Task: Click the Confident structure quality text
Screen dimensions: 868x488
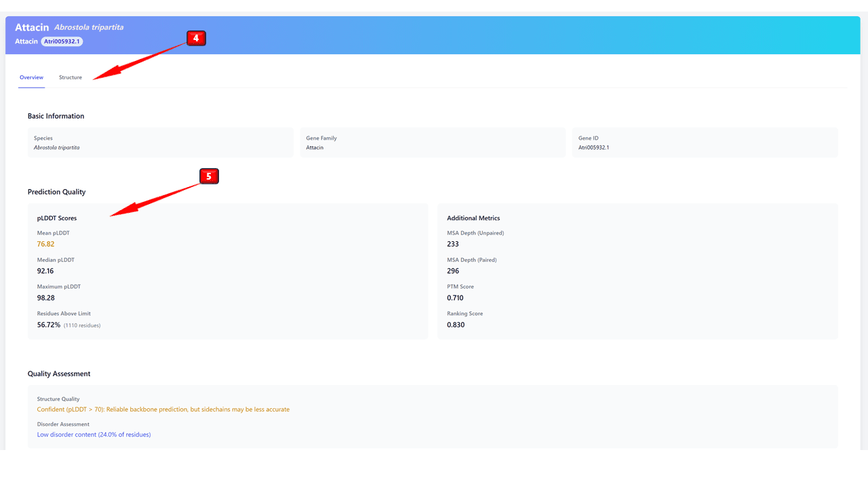Action: (163, 409)
